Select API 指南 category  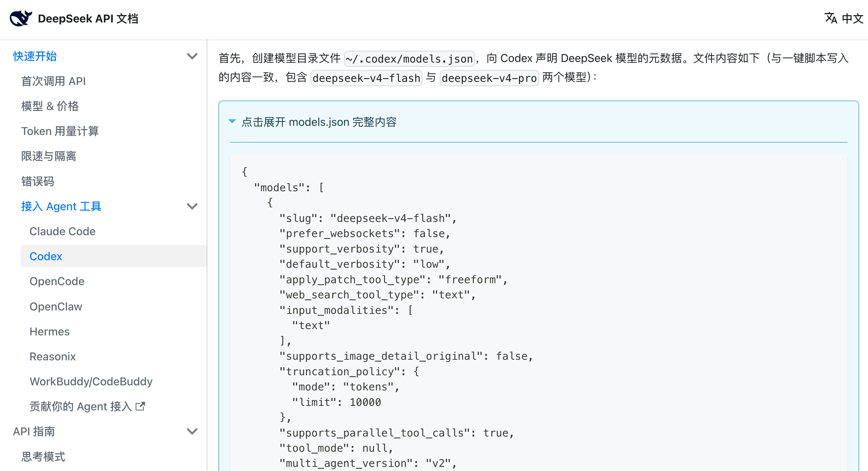(34, 431)
